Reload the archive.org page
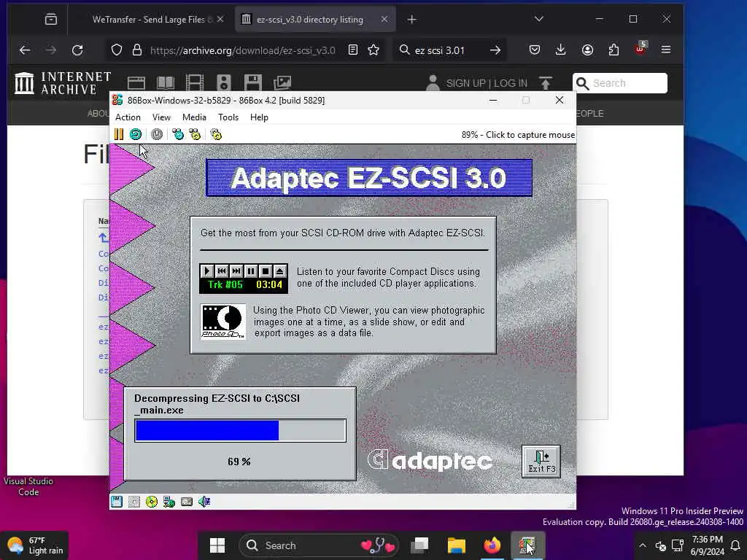Image resolution: width=747 pixels, height=560 pixels. point(77,50)
